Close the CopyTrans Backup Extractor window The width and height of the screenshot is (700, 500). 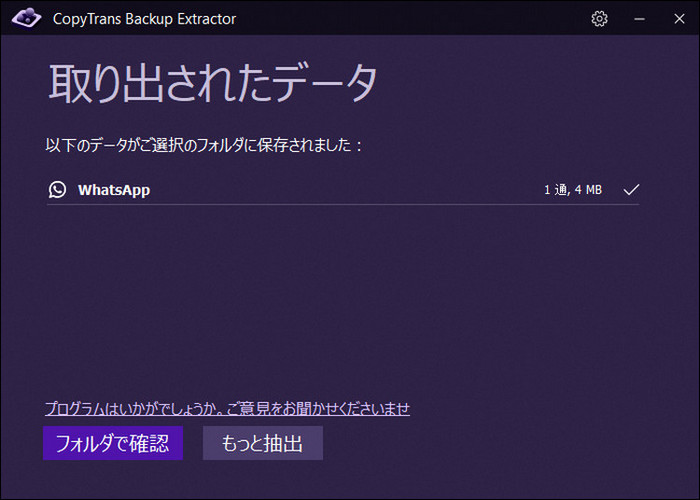pos(679,19)
